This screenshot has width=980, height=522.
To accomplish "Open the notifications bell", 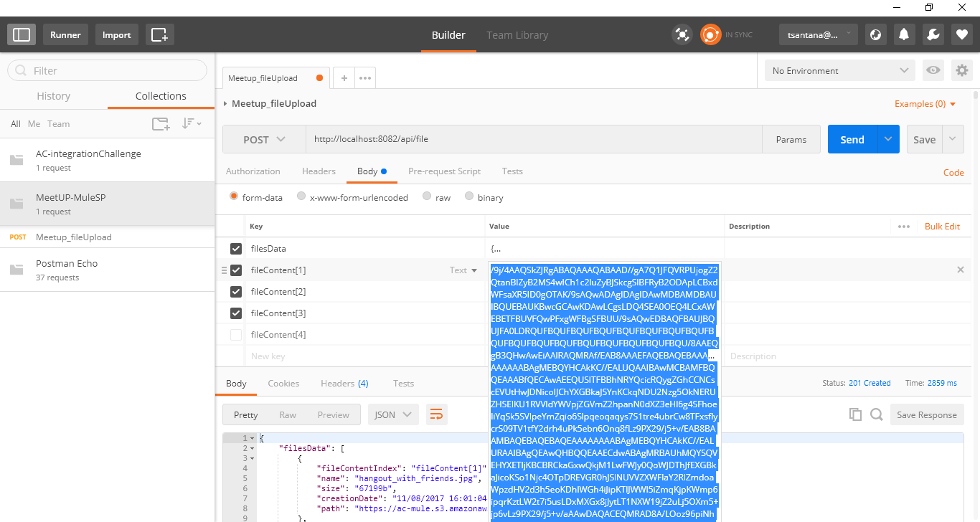I will [x=904, y=34].
